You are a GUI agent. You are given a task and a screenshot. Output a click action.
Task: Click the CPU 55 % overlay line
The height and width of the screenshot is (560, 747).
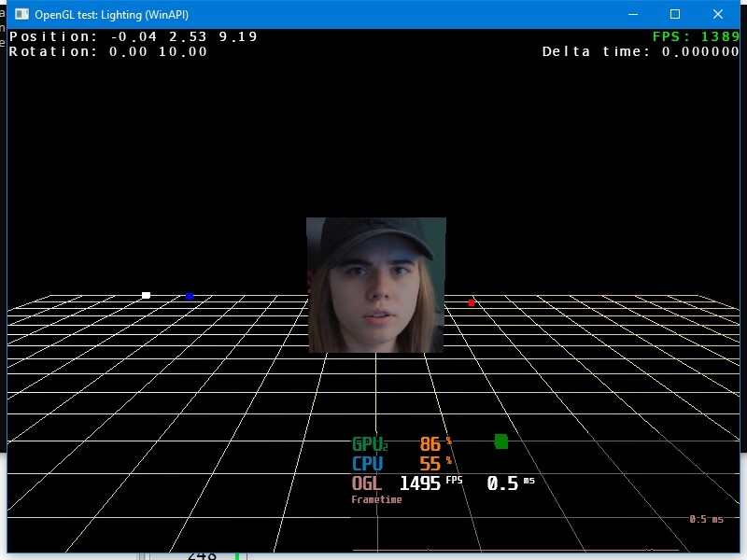coord(402,463)
